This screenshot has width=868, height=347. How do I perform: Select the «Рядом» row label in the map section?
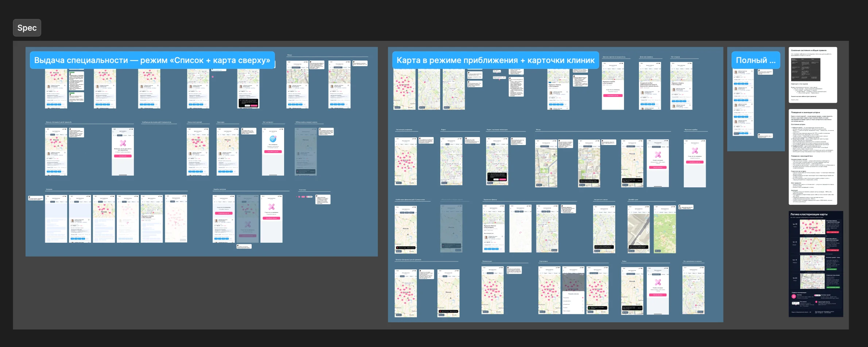coord(443,129)
